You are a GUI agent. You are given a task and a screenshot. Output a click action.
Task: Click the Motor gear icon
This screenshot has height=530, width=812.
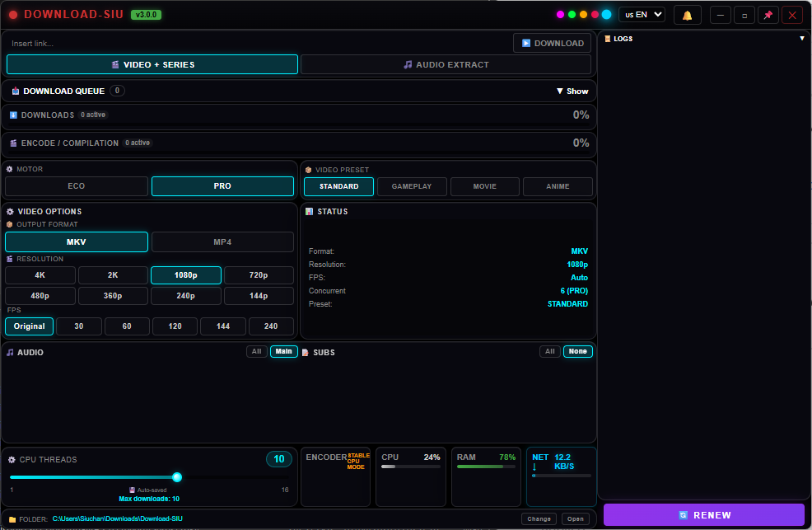pyautogui.click(x=9, y=169)
